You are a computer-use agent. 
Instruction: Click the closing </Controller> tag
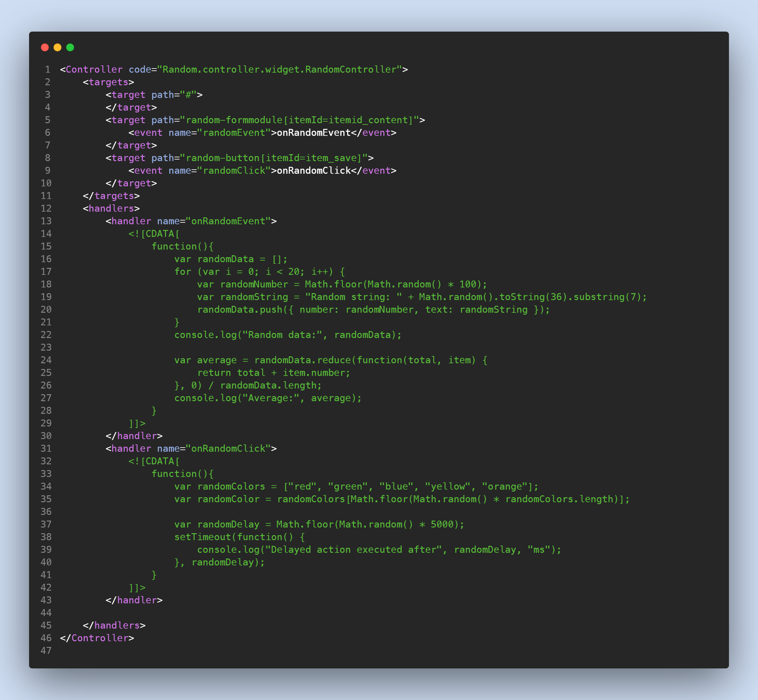(97, 638)
